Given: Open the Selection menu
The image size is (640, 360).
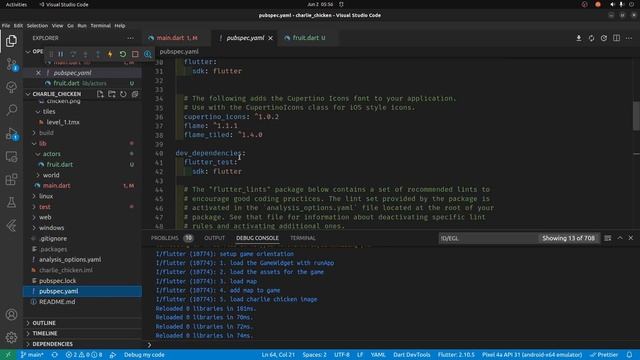Looking at the screenshot, I should tap(37, 25).
